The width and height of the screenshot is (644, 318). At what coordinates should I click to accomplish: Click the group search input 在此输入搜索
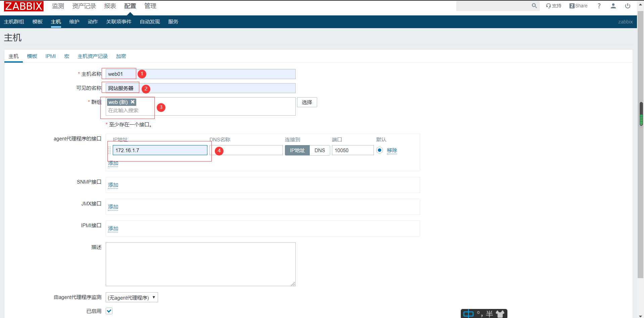123,111
